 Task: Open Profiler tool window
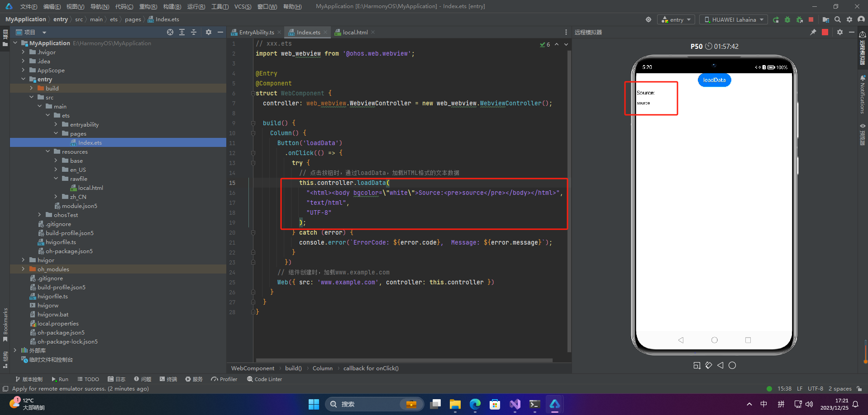point(224,379)
